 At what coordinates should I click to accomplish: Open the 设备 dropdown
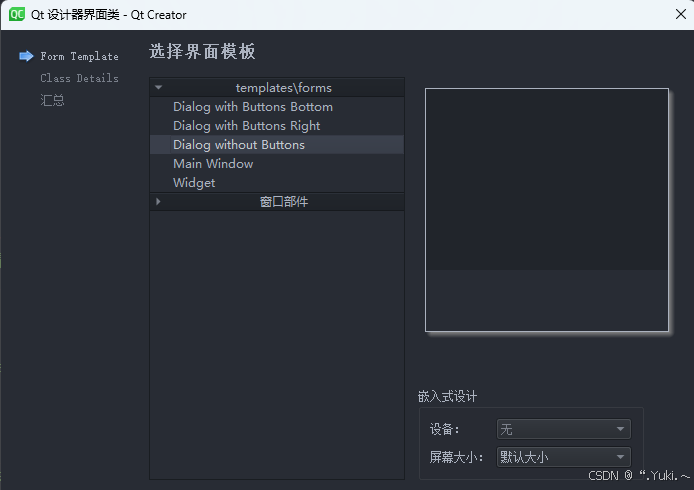[563, 429]
